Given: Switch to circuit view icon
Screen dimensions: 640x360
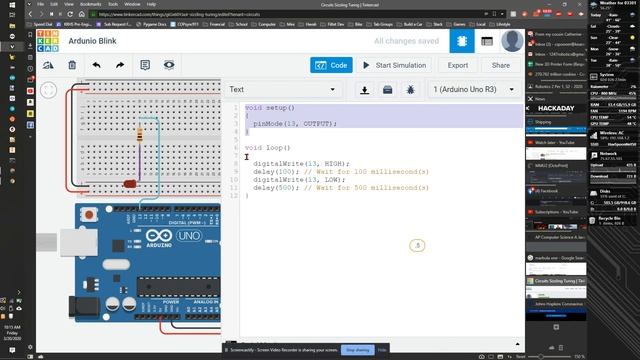Looking at the screenshot, I should [462, 41].
